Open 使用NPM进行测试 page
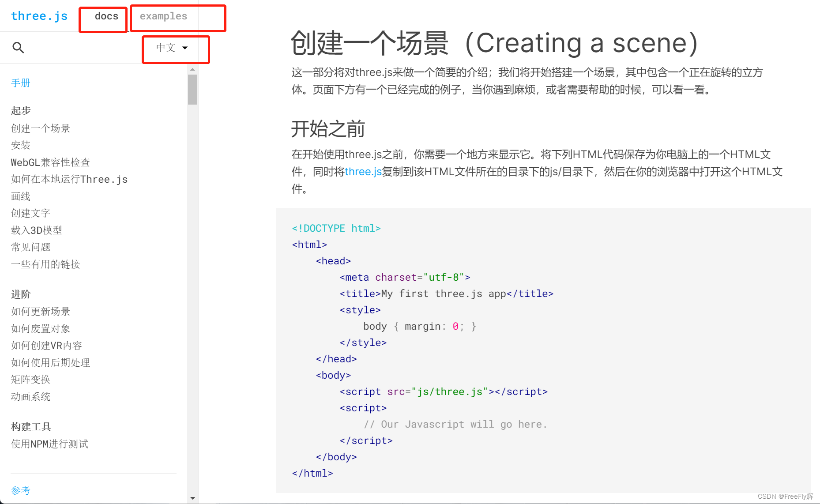The height and width of the screenshot is (504, 820). pyautogui.click(x=49, y=444)
